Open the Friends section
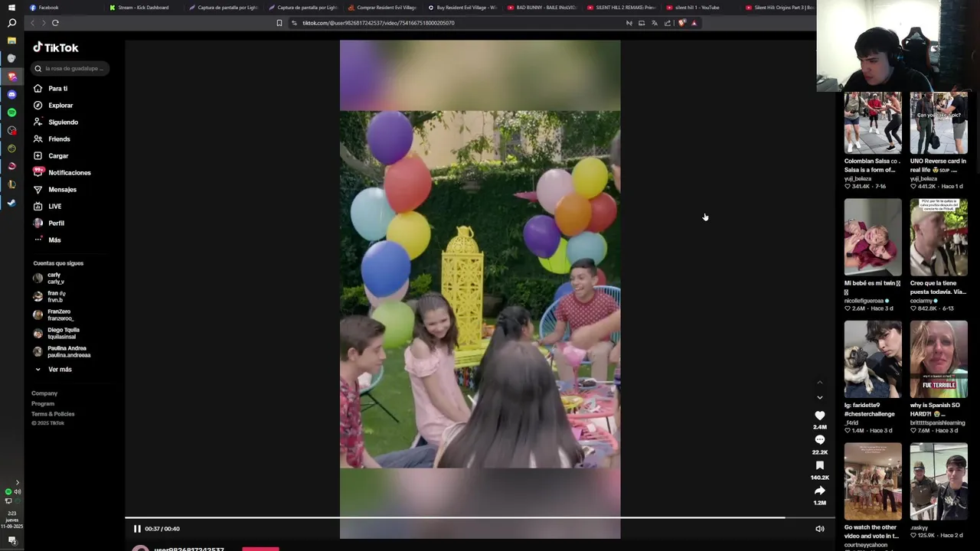Screen dimensions: 980x551 tap(51, 139)
